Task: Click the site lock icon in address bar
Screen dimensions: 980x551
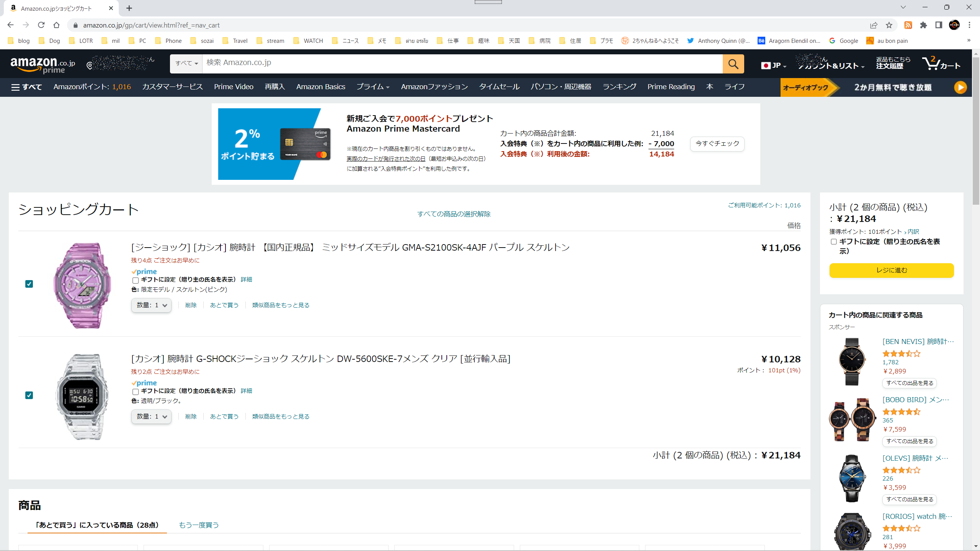Action: [x=75, y=25]
